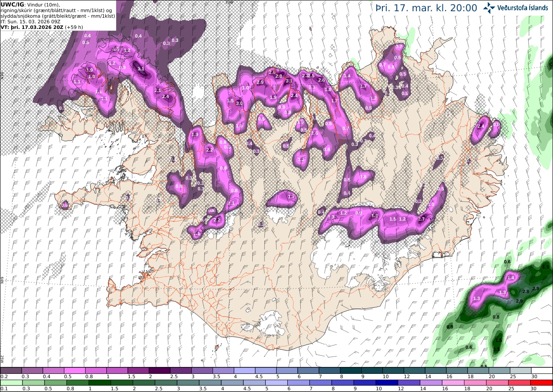Click the Veðurstofa Íslands logo icon

pyautogui.click(x=489, y=8)
